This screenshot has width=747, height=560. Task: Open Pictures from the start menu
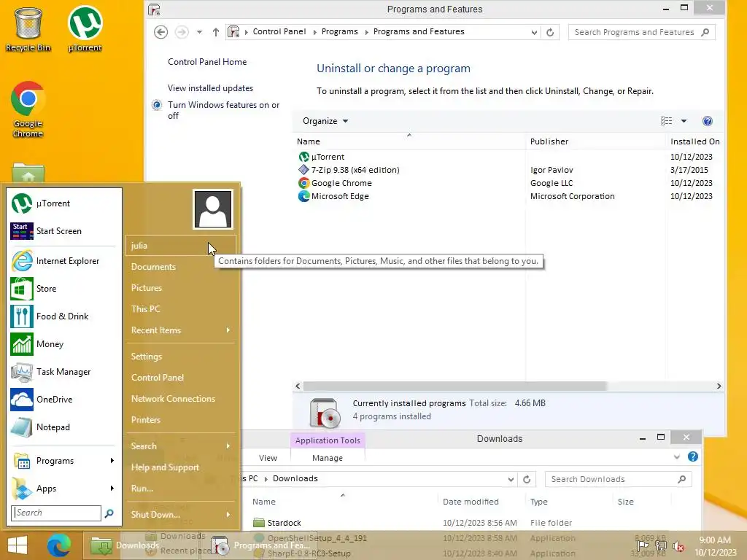pos(181,287)
